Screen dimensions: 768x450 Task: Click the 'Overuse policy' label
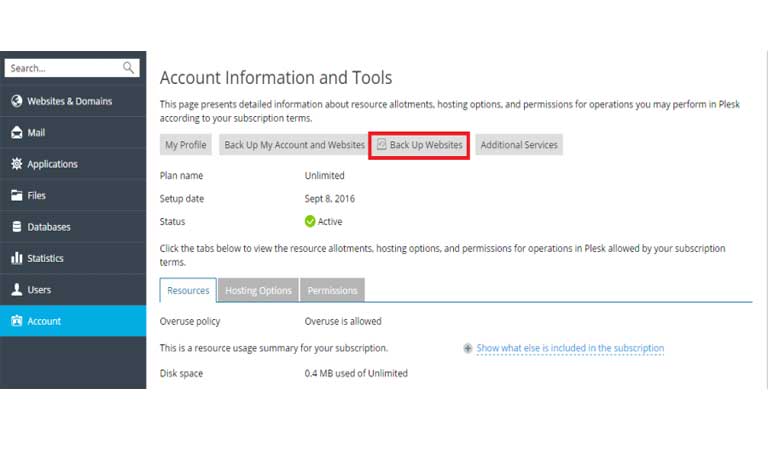pyautogui.click(x=190, y=321)
